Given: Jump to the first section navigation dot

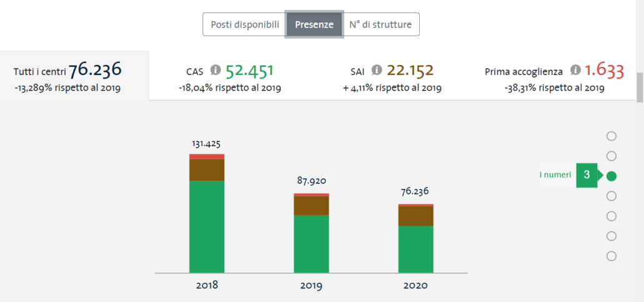Looking at the screenshot, I should 612,136.
